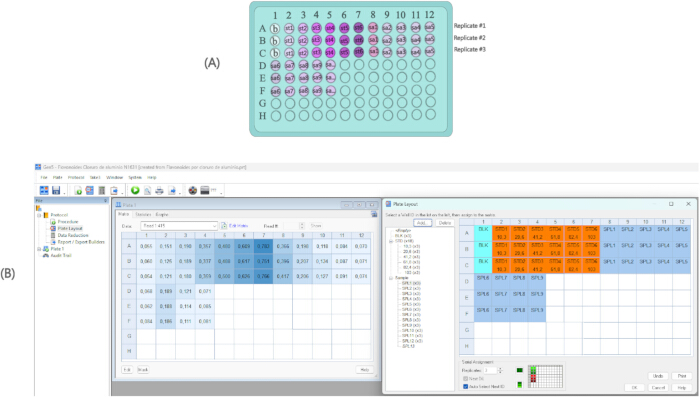The height and width of the screenshot is (397, 700).
Task: Click the Edit button below the matrix
Action: coord(127,370)
